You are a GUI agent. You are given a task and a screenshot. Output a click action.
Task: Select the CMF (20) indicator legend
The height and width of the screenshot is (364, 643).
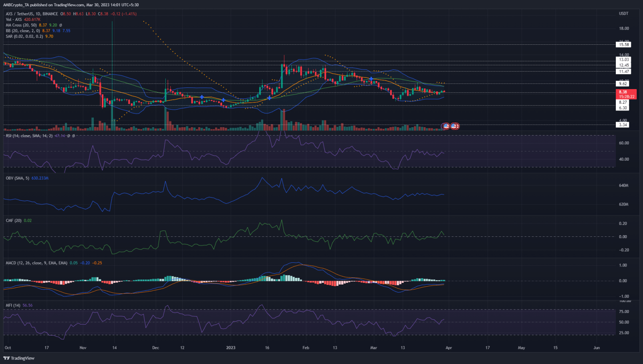(x=13, y=220)
